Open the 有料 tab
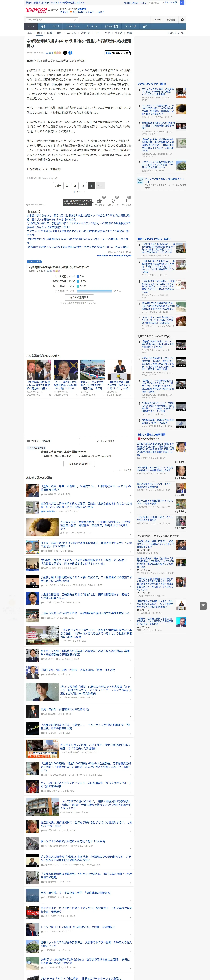Image resolution: width=210 pixels, height=980 pixels. click(145, 27)
